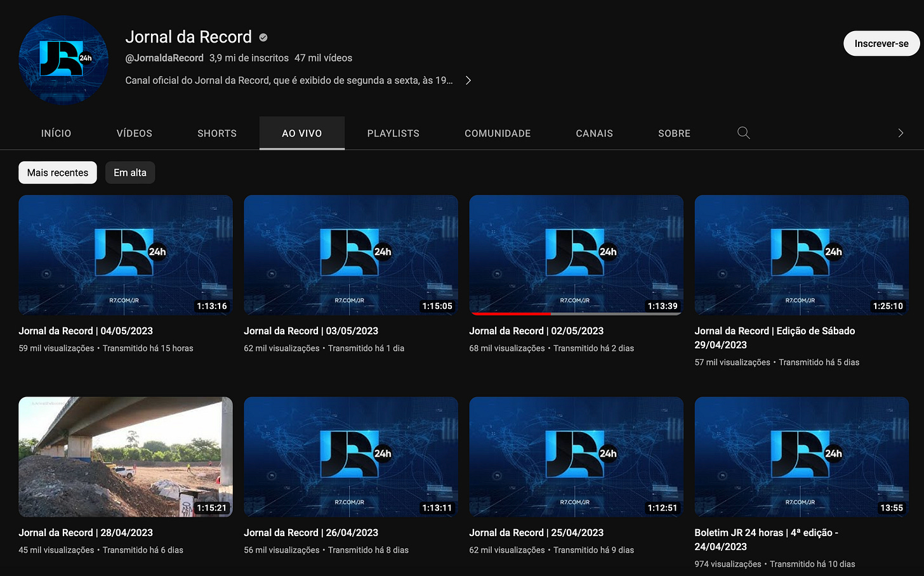Resume the 02/05/2023 broadcast thumbnail
Viewport: 924px width, 576px height.
(x=576, y=255)
